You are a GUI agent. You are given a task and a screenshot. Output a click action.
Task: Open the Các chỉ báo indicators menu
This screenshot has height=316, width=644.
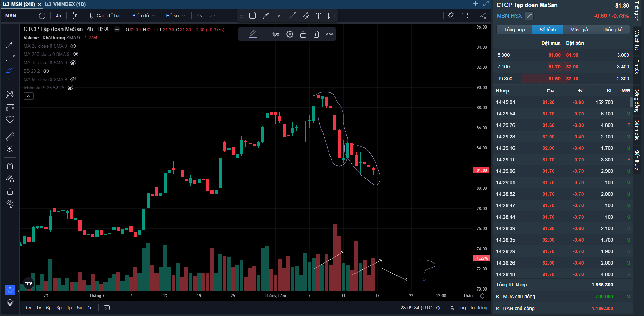(105, 16)
